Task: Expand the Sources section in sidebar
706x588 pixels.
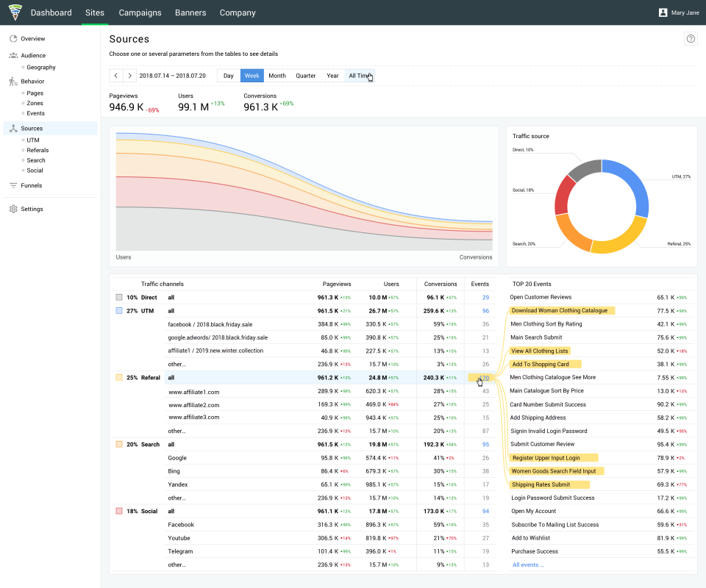Action: (32, 129)
